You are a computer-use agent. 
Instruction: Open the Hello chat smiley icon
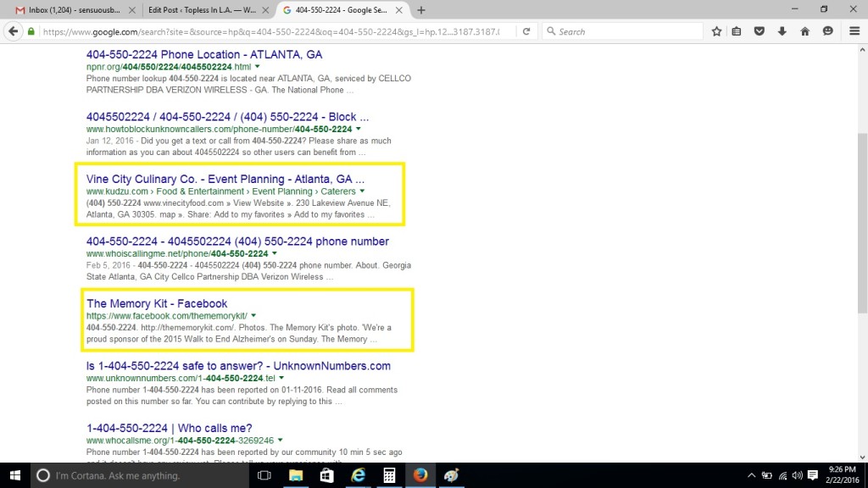coord(827,31)
